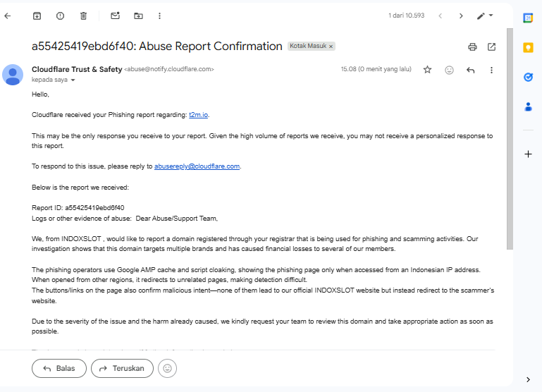The image size is (542, 392).
Task: Click the Move to folder icon
Action: [x=138, y=16]
